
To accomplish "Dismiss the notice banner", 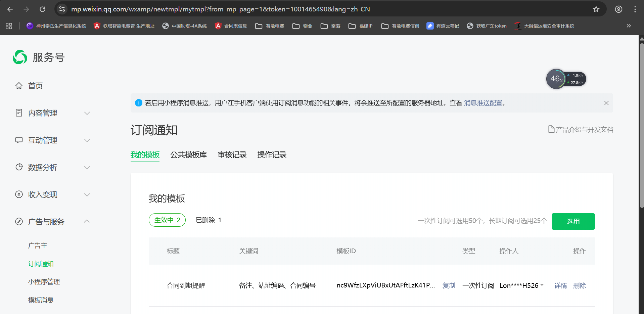I will (606, 103).
